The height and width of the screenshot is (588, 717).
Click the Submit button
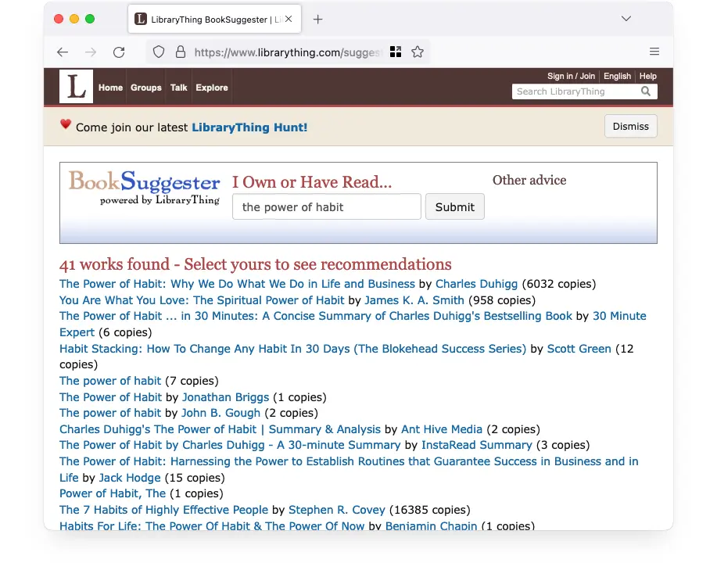click(454, 206)
